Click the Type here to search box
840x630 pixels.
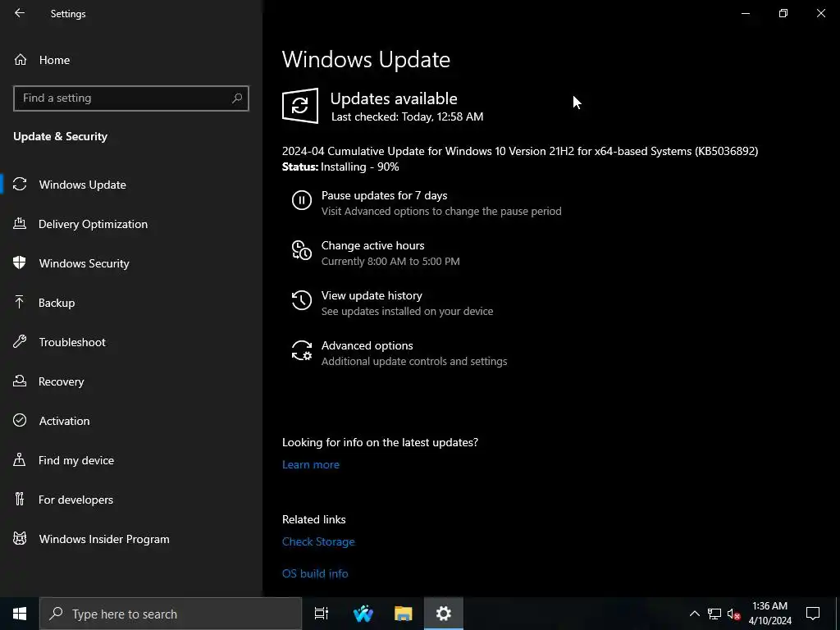171,614
